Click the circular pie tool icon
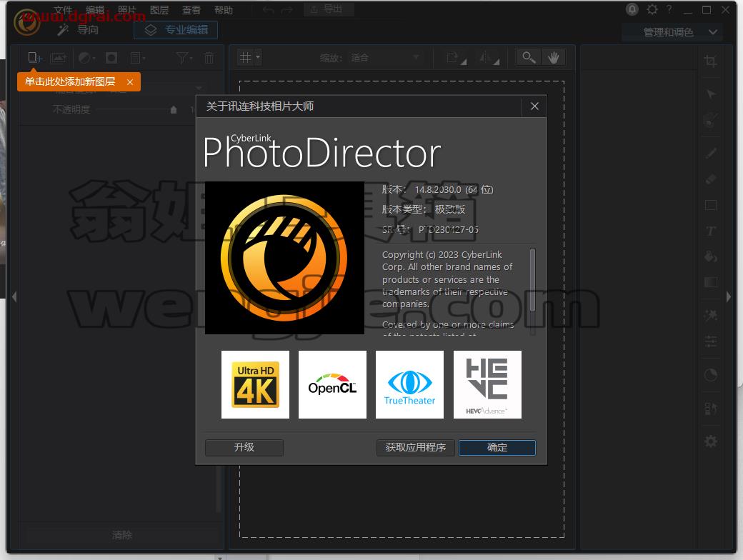743x560 pixels. [710, 375]
